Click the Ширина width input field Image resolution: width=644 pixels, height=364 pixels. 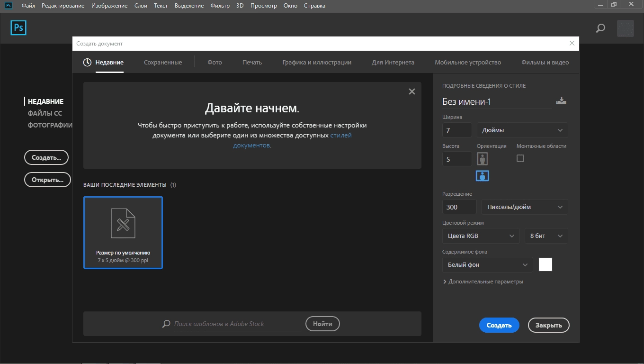(457, 130)
